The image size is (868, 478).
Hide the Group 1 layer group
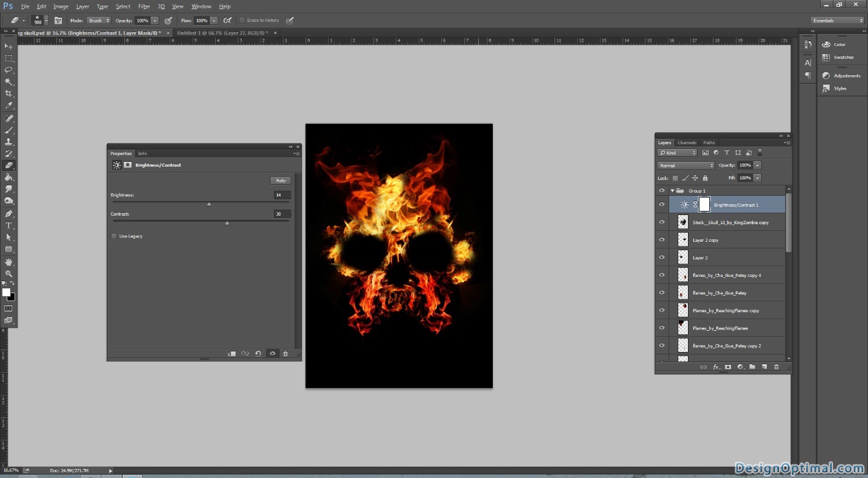pyautogui.click(x=662, y=191)
